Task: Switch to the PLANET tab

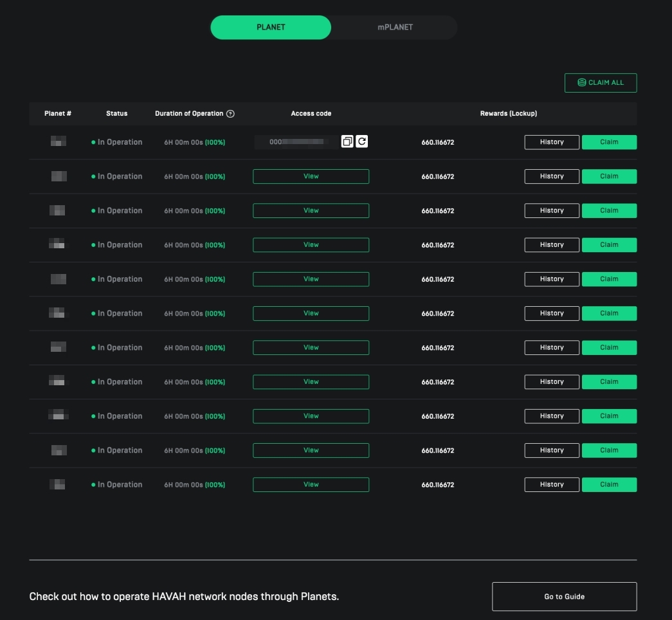Action: click(271, 28)
